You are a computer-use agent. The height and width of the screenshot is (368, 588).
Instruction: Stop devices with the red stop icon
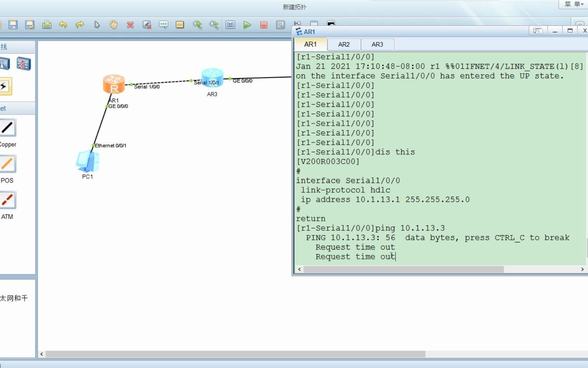pyautogui.click(x=264, y=25)
